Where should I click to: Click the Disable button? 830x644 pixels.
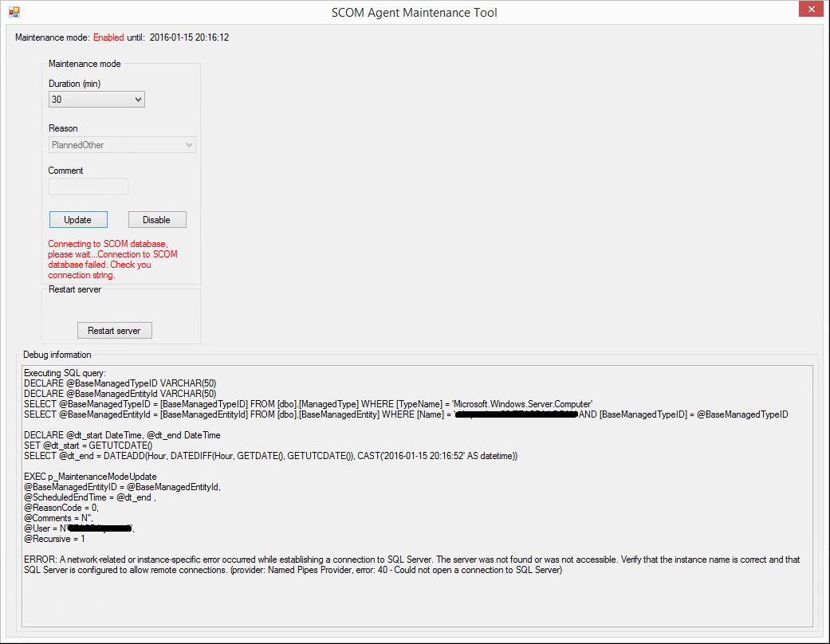(x=157, y=220)
